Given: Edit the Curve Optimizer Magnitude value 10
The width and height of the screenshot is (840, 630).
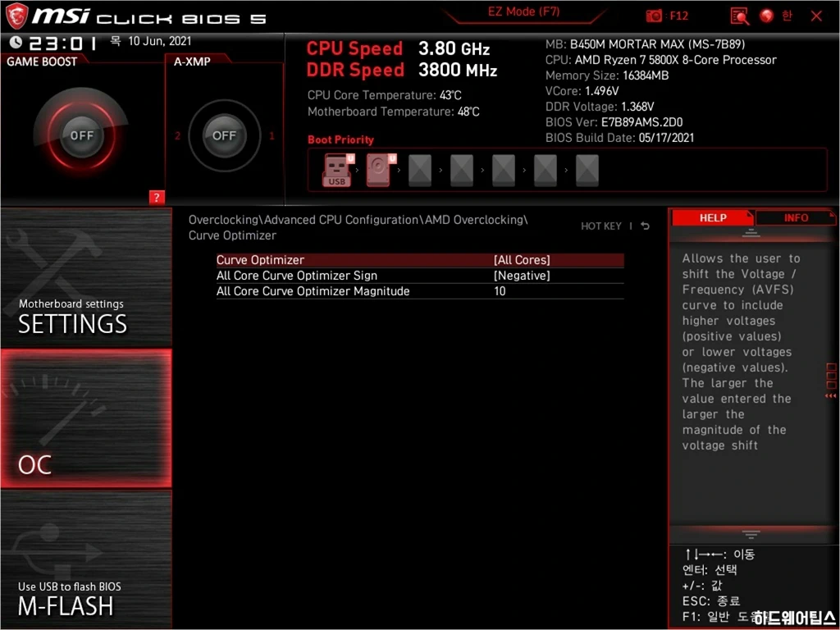Looking at the screenshot, I should pos(500,291).
